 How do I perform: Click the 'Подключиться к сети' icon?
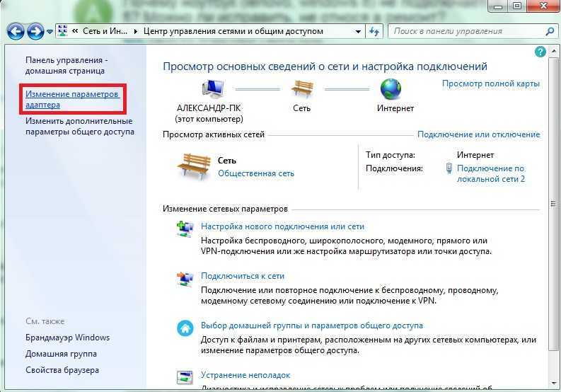tap(185, 279)
